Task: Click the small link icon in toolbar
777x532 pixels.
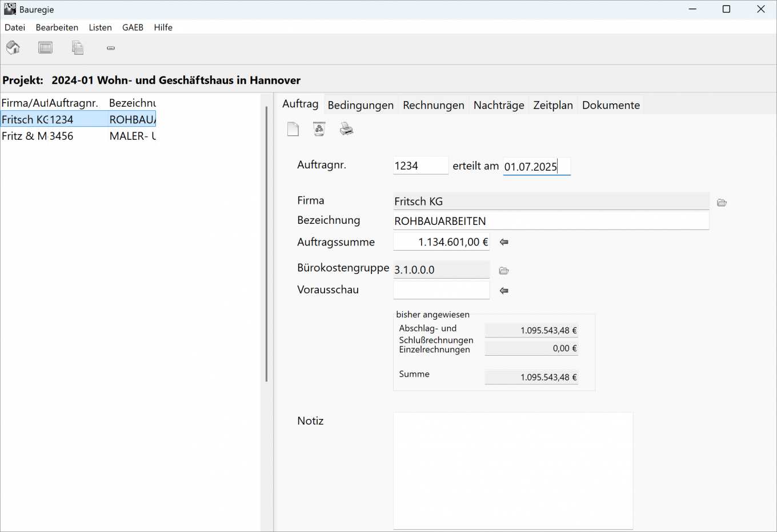Action: pyautogui.click(x=111, y=48)
